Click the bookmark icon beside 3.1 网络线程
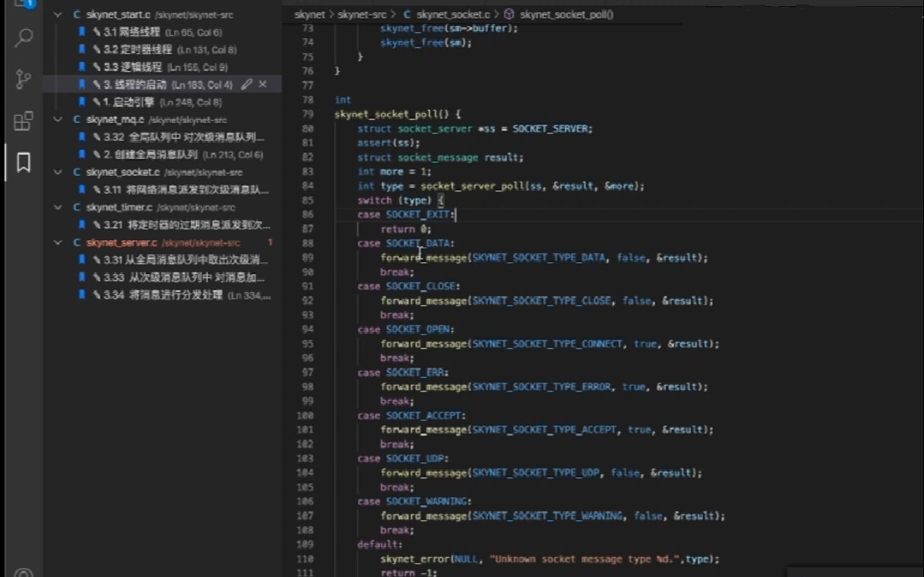This screenshot has height=577, width=924. [82, 32]
